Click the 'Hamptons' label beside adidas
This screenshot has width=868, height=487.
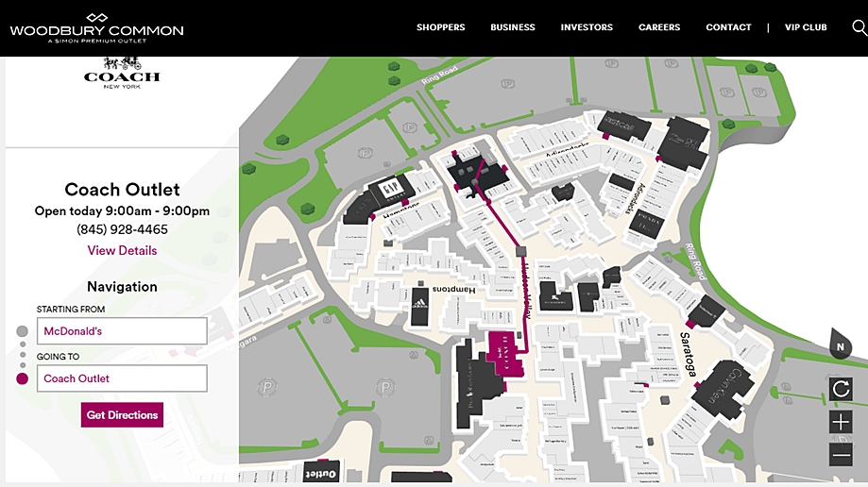[453, 290]
